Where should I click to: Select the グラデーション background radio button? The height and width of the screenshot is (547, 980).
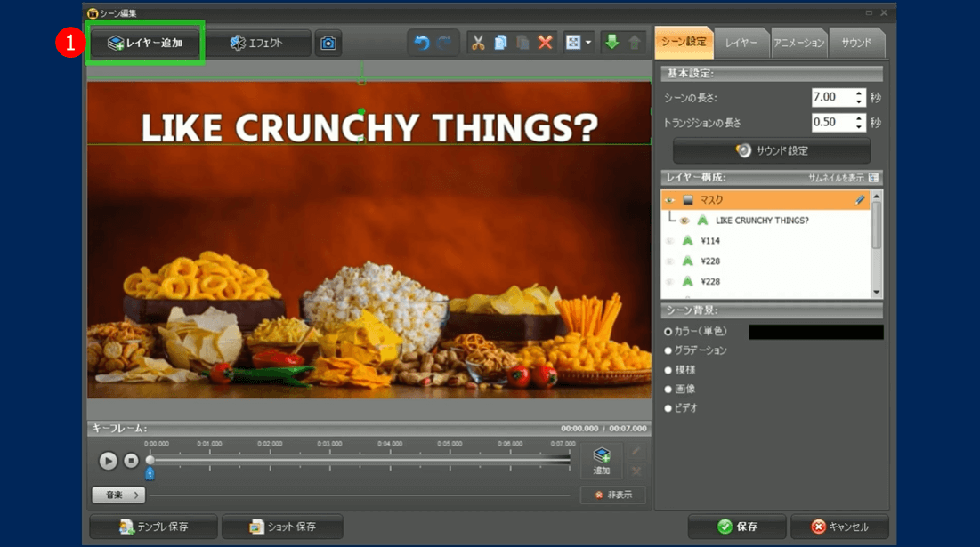(668, 350)
